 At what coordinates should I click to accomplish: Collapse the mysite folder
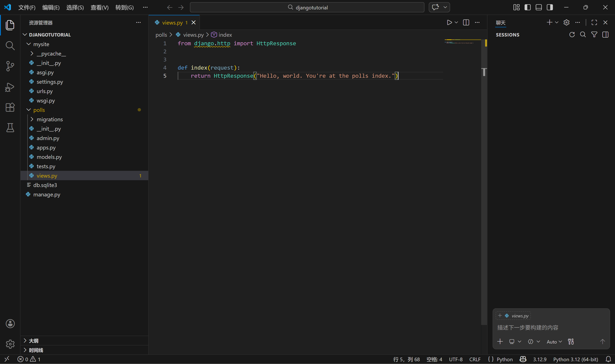click(x=41, y=44)
